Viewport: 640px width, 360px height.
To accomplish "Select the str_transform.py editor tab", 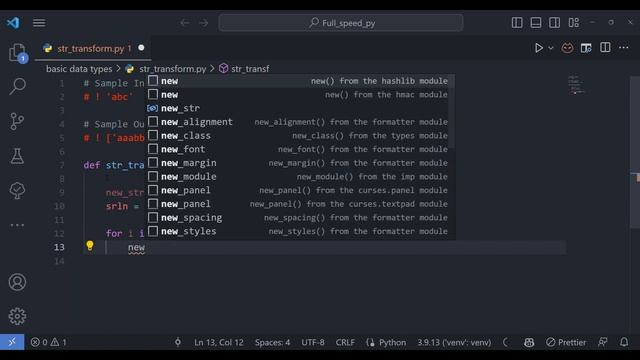I will coord(93,49).
